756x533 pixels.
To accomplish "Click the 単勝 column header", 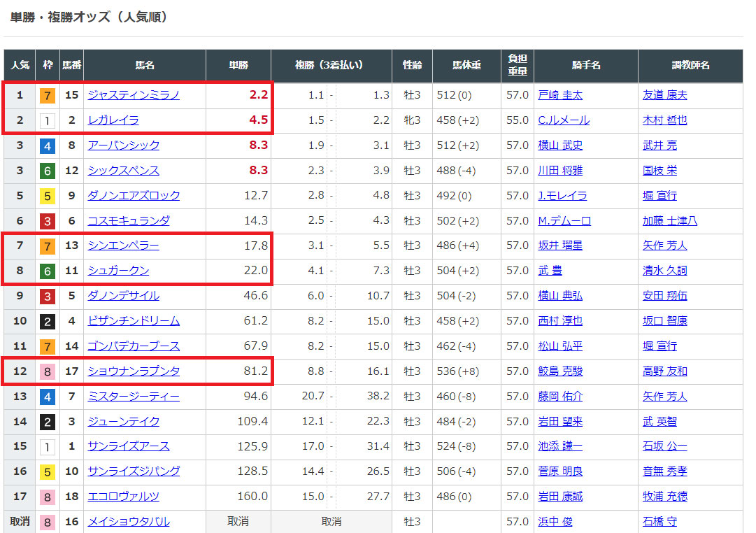I will pyautogui.click(x=238, y=65).
